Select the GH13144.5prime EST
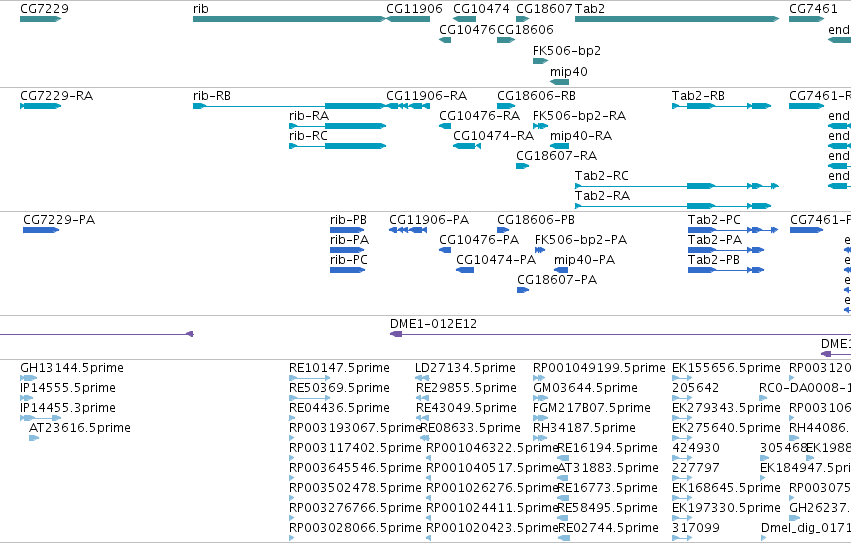 click(x=29, y=378)
